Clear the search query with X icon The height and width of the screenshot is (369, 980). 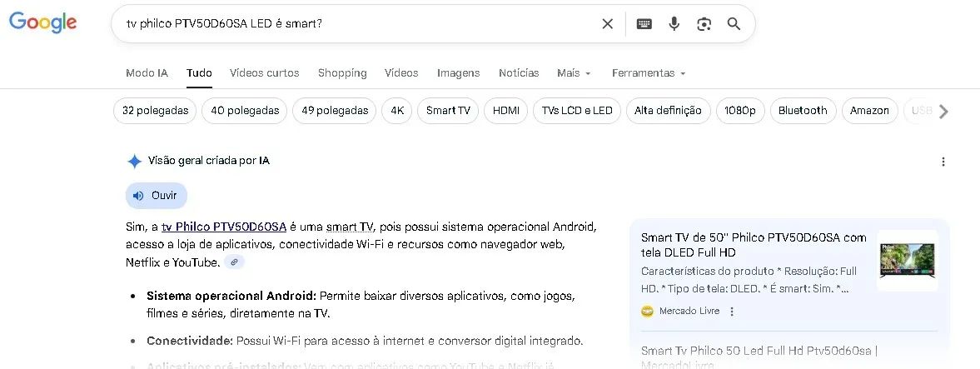[x=608, y=24]
